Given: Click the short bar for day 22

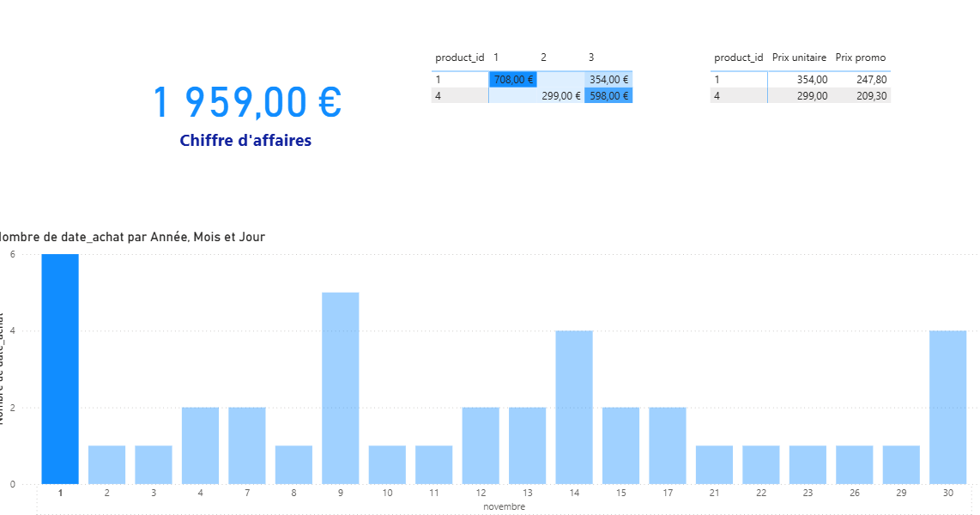Looking at the screenshot, I should coord(761,464).
